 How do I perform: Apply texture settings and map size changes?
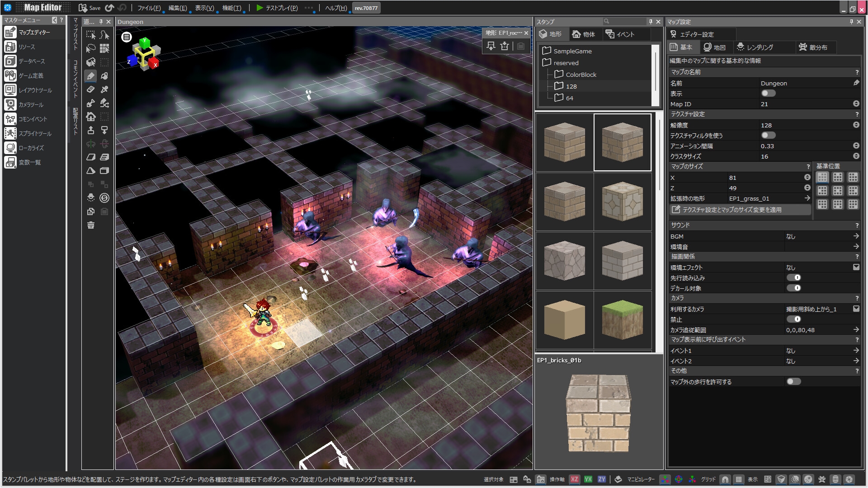click(x=740, y=210)
